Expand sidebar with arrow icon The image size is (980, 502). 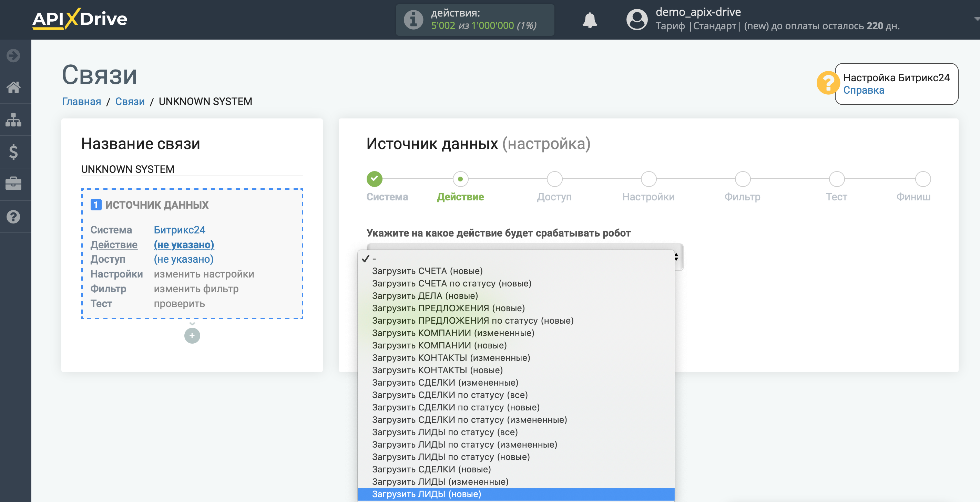tap(13, 55)
